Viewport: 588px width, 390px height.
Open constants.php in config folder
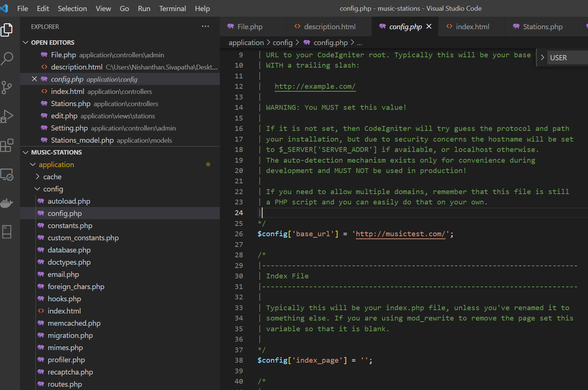pos(120,225)
